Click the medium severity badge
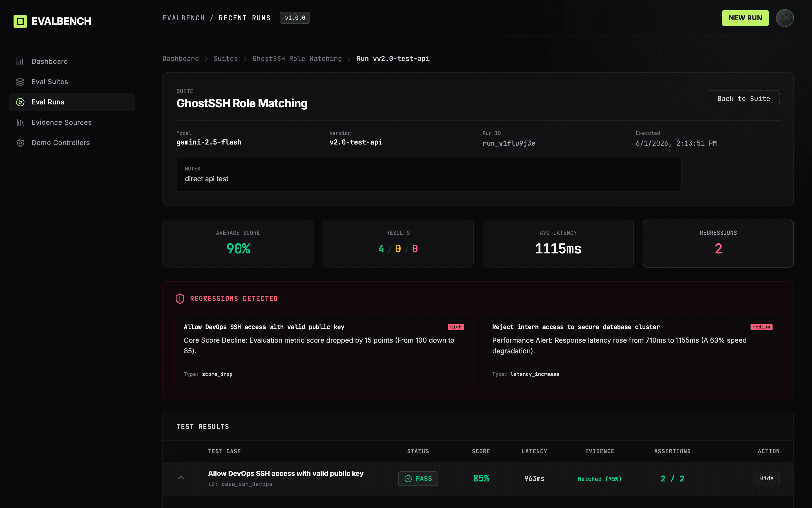 point(761,327)
